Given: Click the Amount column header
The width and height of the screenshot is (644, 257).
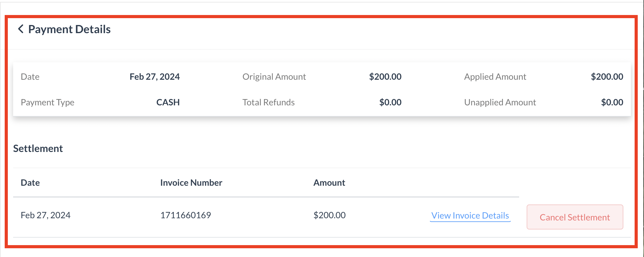Looking at the screenshot, I should (329, 183).
